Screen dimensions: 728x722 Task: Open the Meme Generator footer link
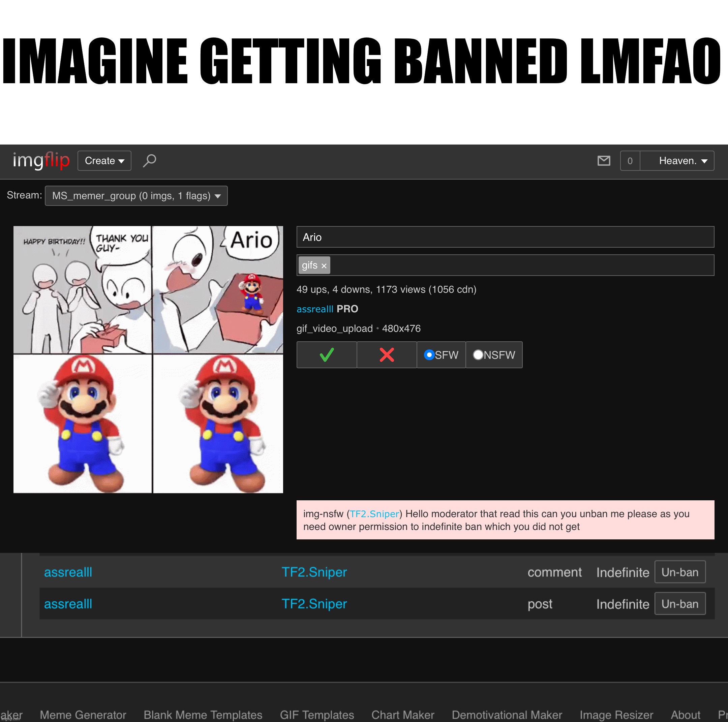point(83,715)
